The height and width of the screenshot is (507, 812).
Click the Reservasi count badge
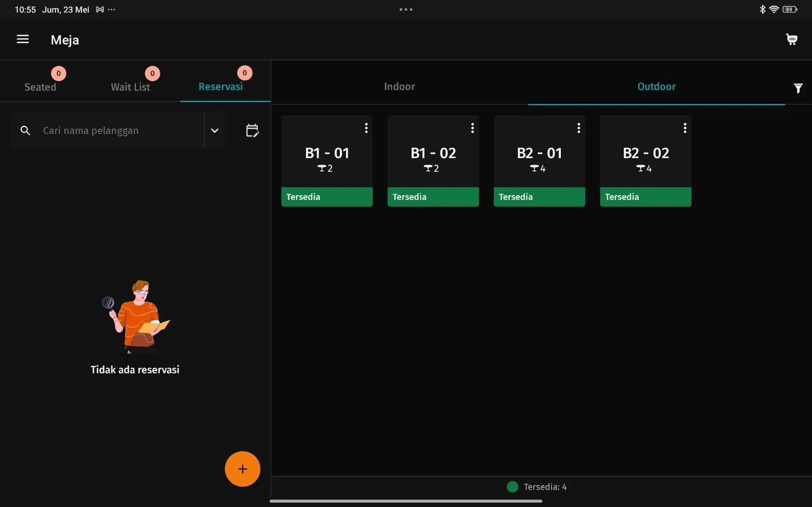245,73
